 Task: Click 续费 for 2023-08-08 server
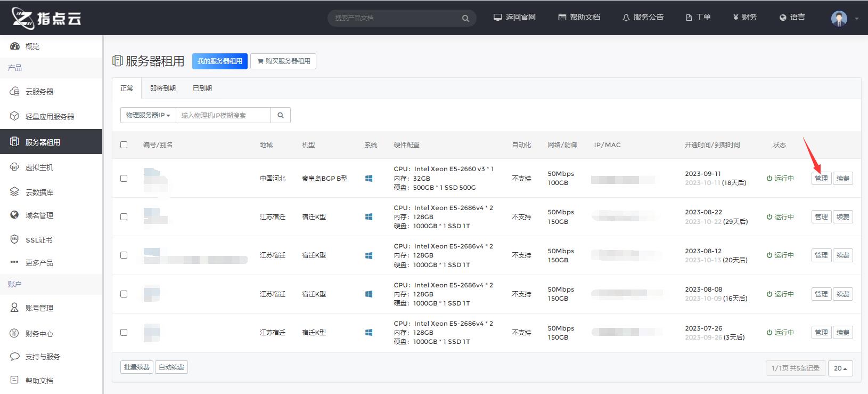tap(843, 294)
